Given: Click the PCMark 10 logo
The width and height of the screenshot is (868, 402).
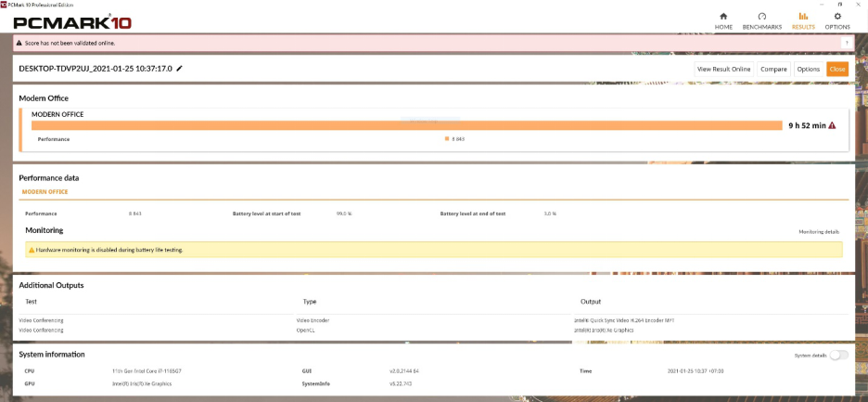Looking at the screenshot, I should [x=72, y=22].
